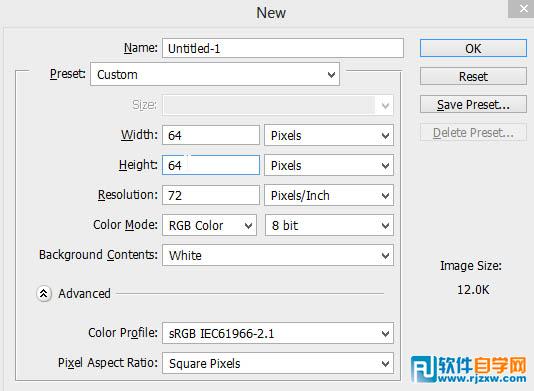The image size is (534, 391).
Task: Collapse the Advanced section chevron icon
Action: pos(44,294)
